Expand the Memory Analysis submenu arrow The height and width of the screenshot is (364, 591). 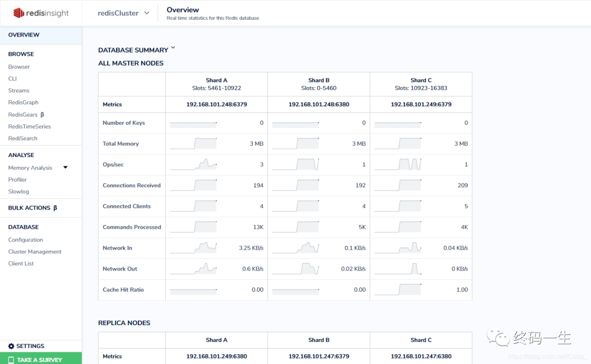[x=65, y=167]
